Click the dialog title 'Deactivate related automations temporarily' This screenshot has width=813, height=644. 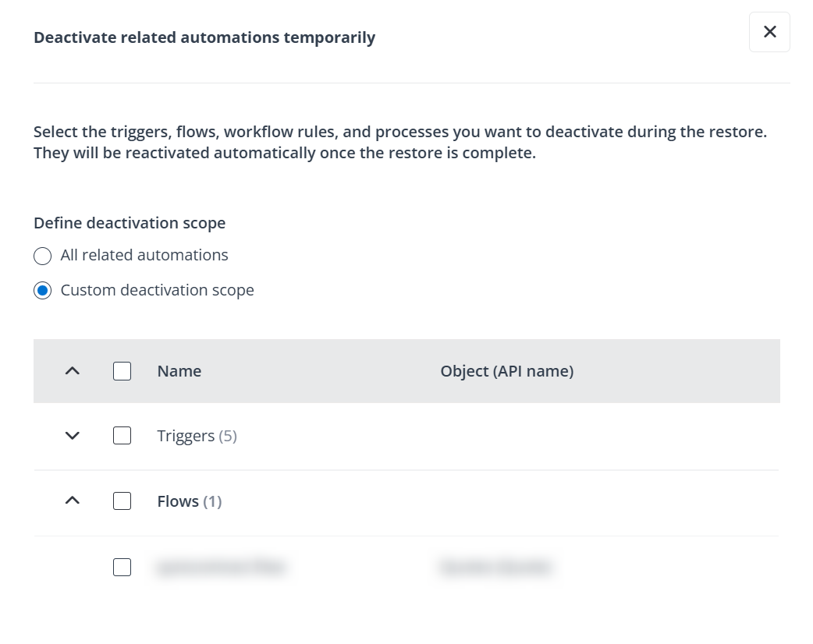click(x=204, y=37)
